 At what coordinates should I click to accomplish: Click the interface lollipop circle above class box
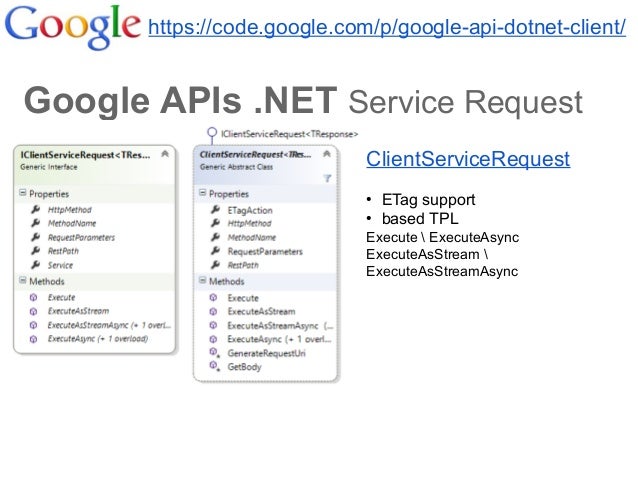click(212, 132)
